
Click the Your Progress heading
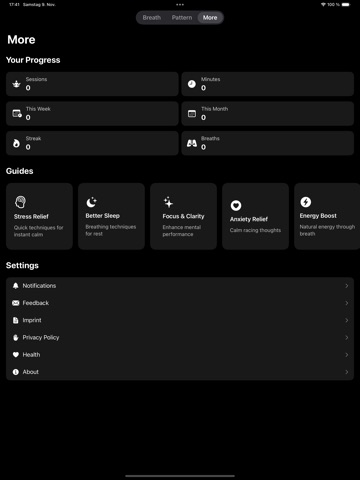[33, 60]
